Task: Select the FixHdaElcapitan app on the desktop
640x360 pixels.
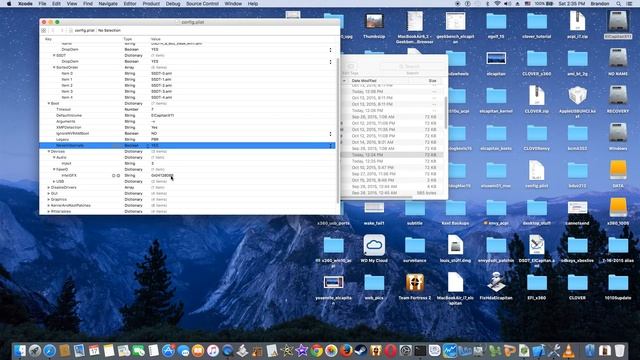Action: [x=496, y=286]
